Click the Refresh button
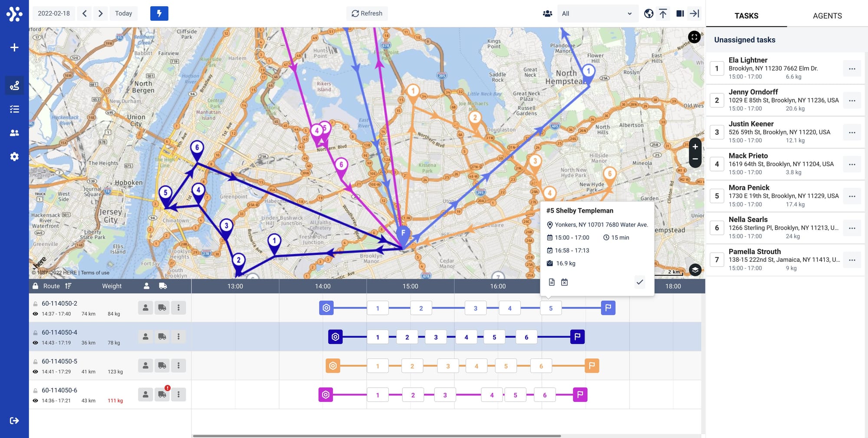This screenshot has width=868, height=438. pyautogui.click(x=367, y=13)
